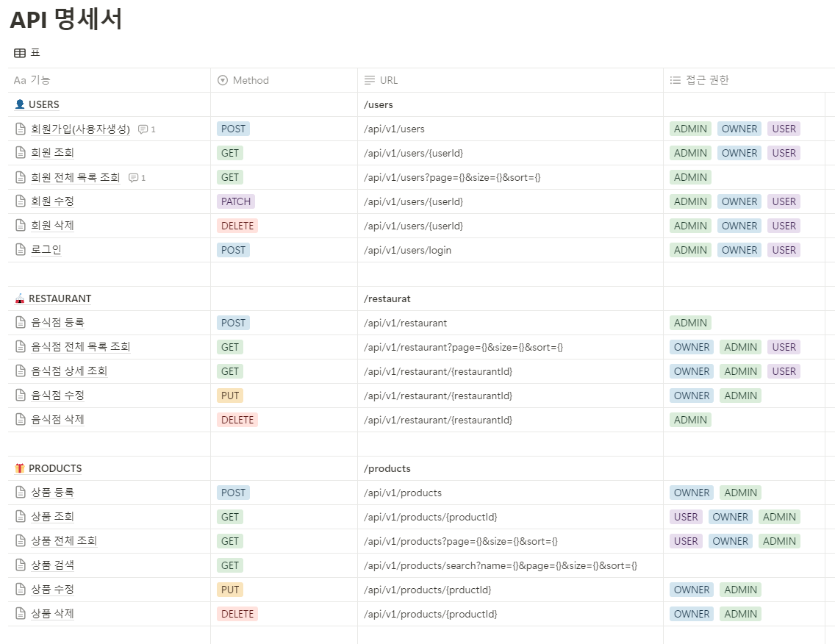
Task: Select the PUT tag in 상품 수정 row
Action: [x=230, y=589]
